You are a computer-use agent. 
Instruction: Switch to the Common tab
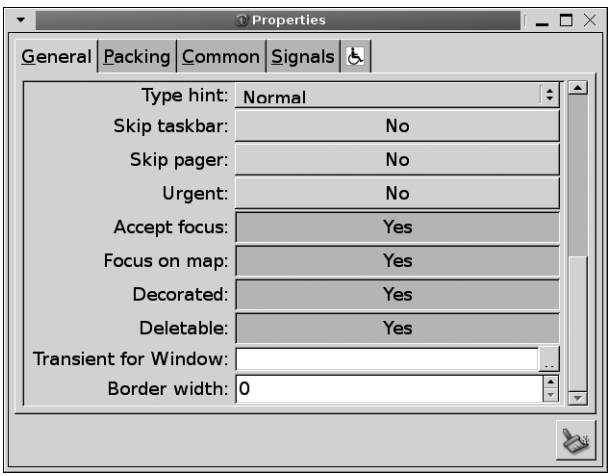click(221, 58)
